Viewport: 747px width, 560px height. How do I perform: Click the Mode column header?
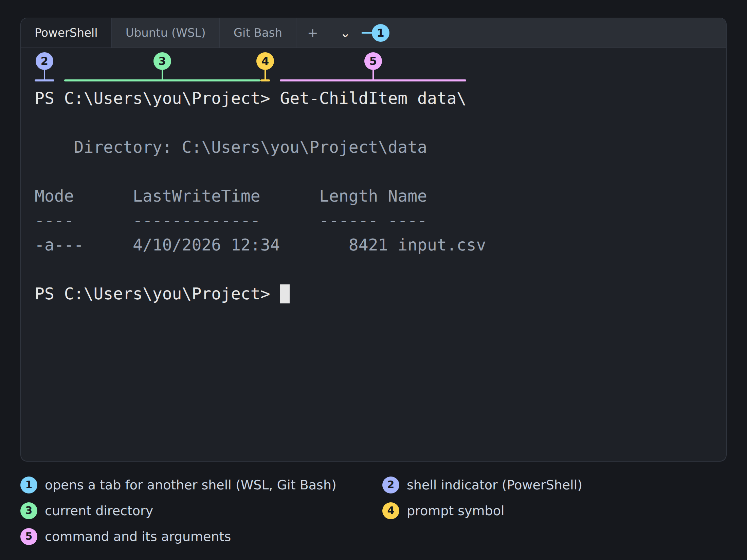(54, 196)
